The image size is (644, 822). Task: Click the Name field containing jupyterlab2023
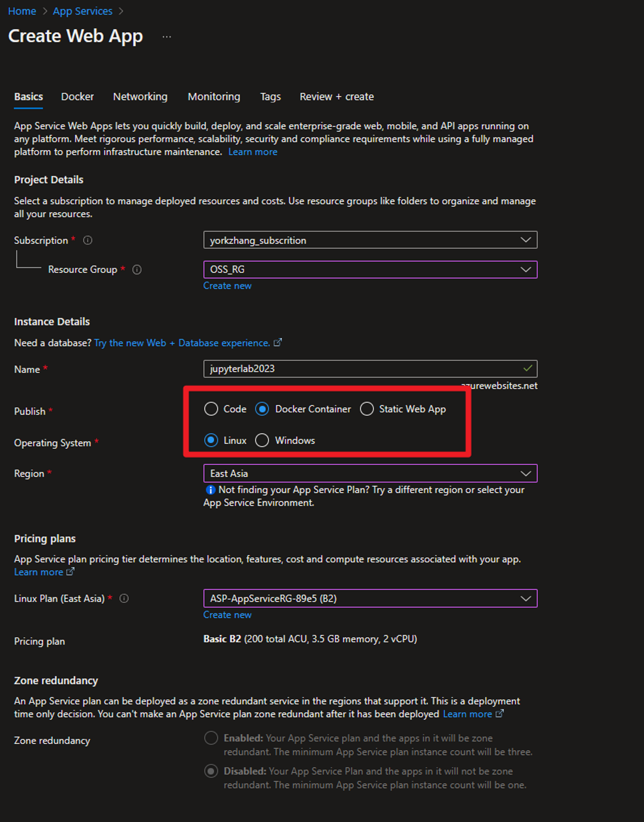point(362,369)
